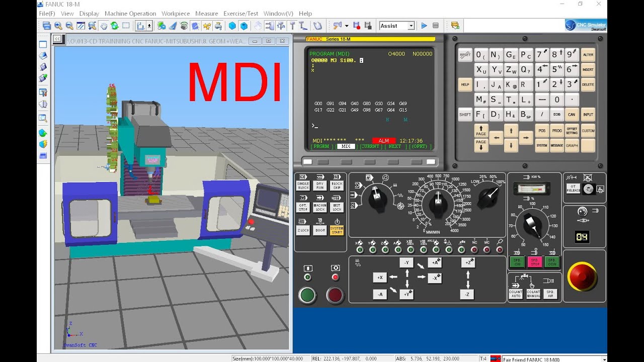The image size is (644, 362).
Task: Click the pink SPD. STOP button
Action: point(534,262)
